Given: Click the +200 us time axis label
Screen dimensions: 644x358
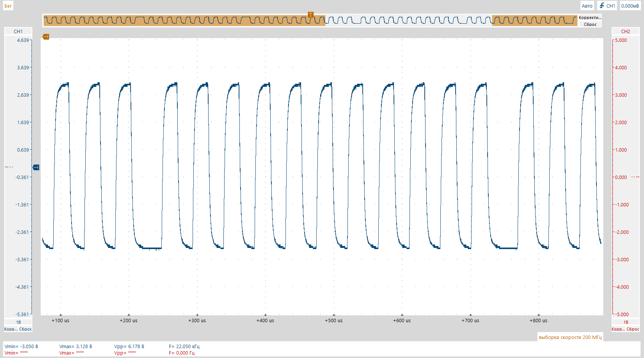Looking at the screenshot, I should [129, 321].
